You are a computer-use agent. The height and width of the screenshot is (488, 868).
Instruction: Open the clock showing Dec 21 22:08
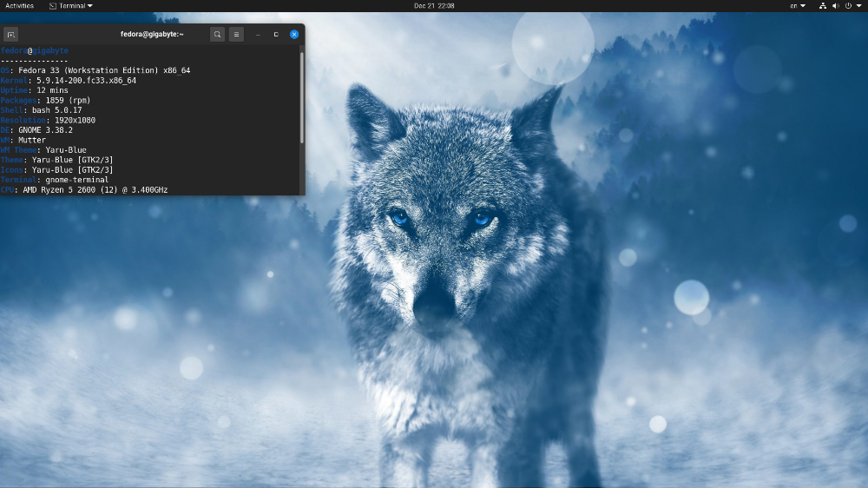[x=434, y=5]
